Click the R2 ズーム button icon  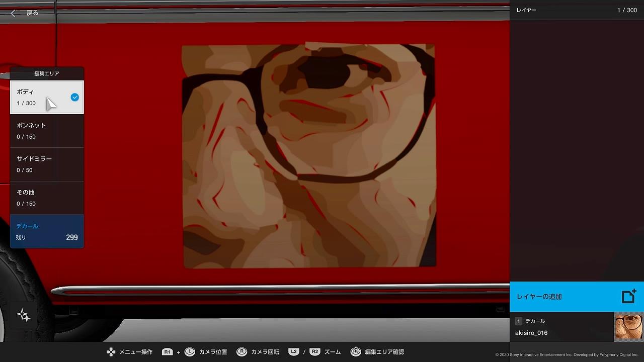coord(315,352)
